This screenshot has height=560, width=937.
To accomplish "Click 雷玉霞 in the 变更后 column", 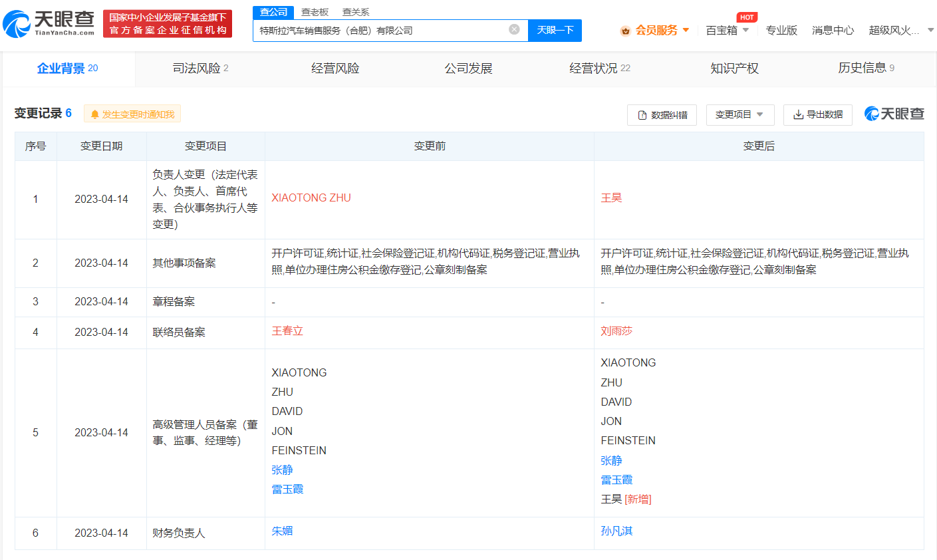I will 616,480.
